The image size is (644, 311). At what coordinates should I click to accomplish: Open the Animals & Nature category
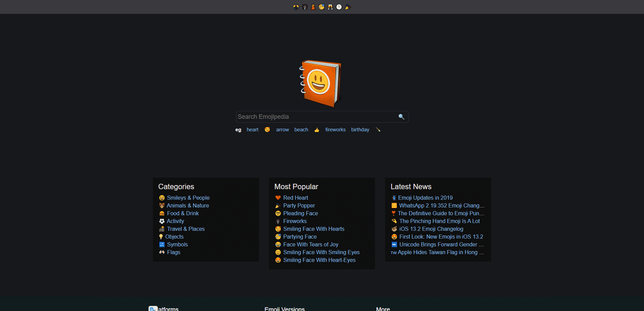[188, 205]
